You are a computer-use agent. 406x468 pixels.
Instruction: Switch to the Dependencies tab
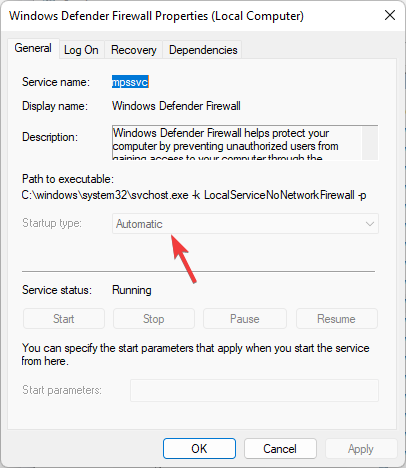point(203,50)
